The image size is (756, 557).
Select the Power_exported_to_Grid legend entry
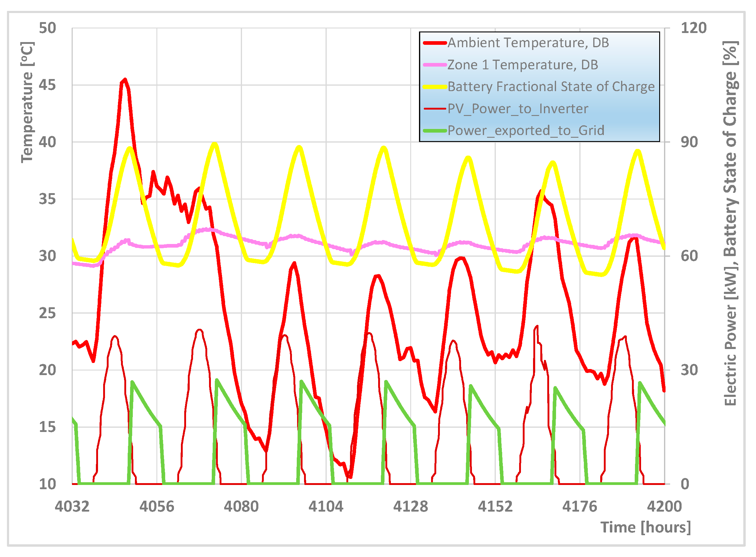[525, 130]
